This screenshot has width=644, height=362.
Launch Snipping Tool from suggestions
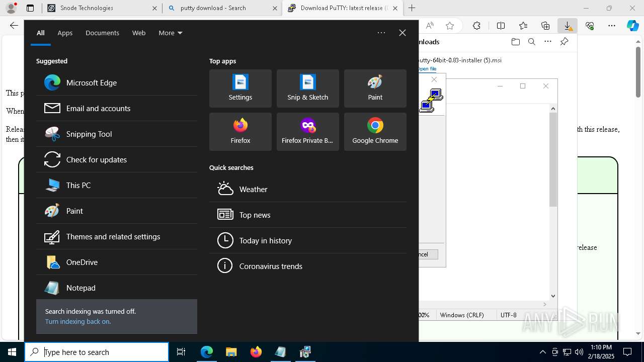116,134
